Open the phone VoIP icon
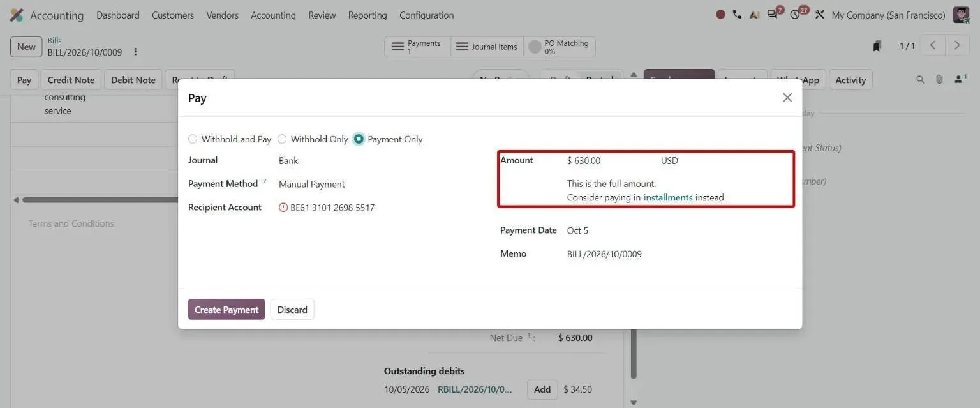Image resolution: width=980 pixels, height=408 pixels. [x=737, y=15]
